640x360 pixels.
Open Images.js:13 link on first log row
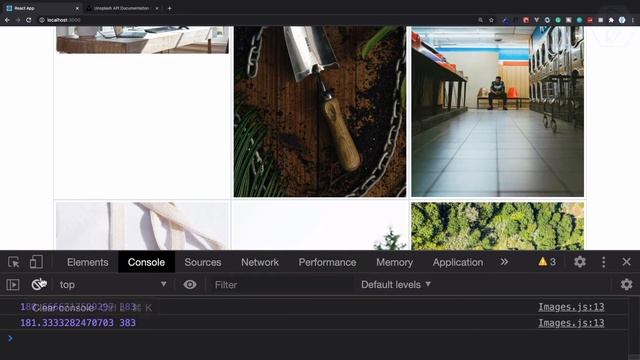click(571, 307)
